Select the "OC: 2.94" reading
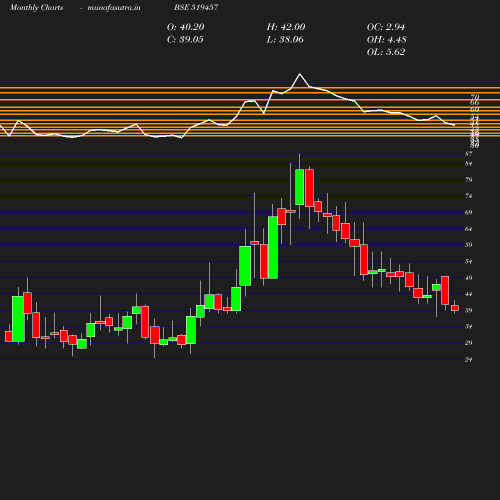The width and height of the screenshot is (500, 500). tap(386, 27)
